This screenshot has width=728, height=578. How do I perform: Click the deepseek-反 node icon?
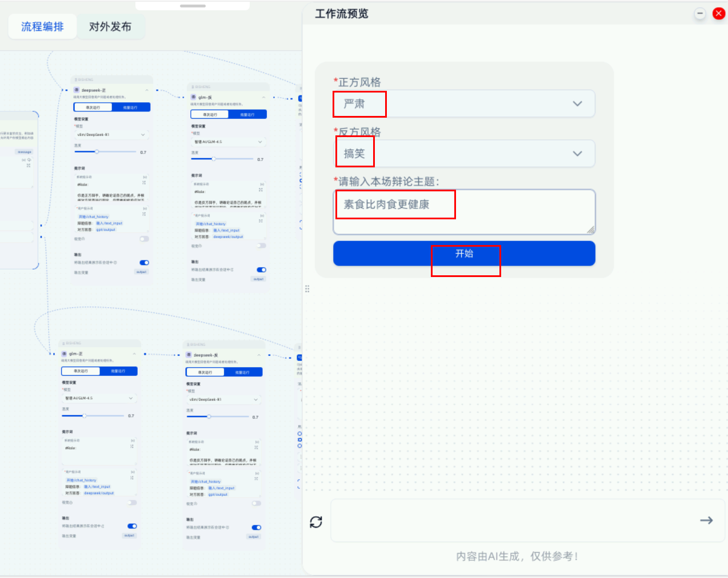189,355
